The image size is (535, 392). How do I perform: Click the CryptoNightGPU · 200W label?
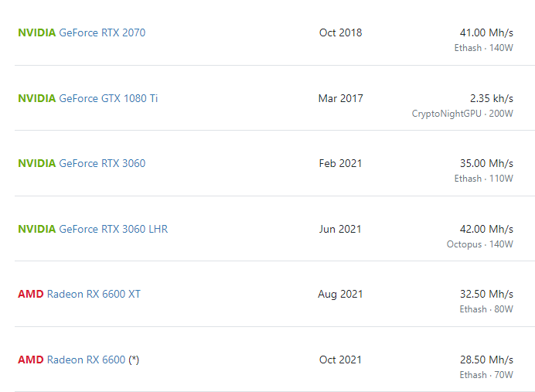click(x=462, y=114)
